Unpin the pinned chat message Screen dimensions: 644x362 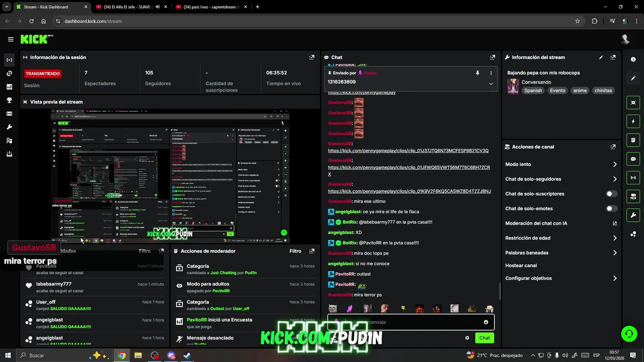tap(477, 73)
